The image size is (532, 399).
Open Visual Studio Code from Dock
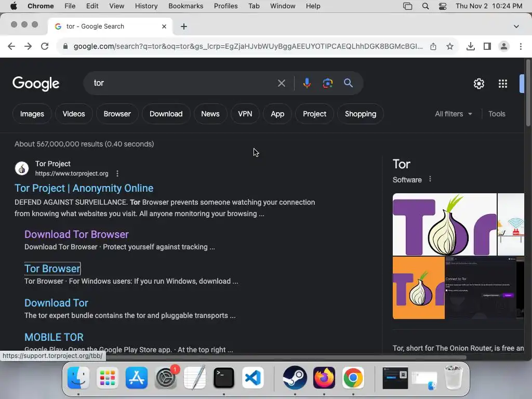[253, 378]
